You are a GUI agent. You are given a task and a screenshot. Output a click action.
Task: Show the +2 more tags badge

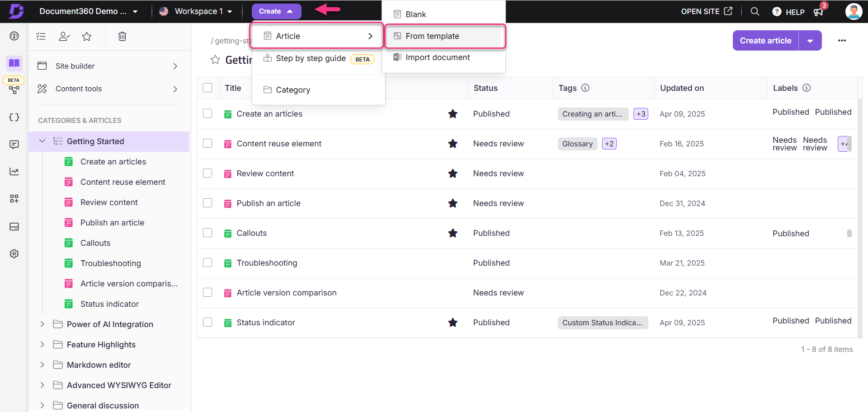coord(609,144)
